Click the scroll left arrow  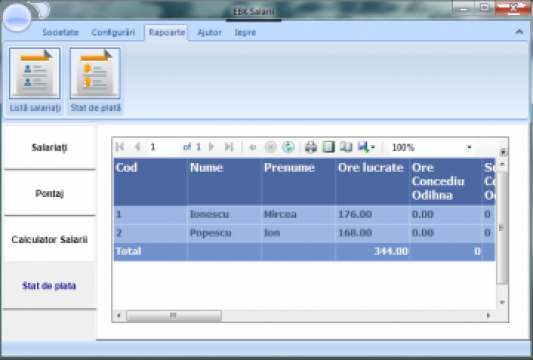pos(119,315)
